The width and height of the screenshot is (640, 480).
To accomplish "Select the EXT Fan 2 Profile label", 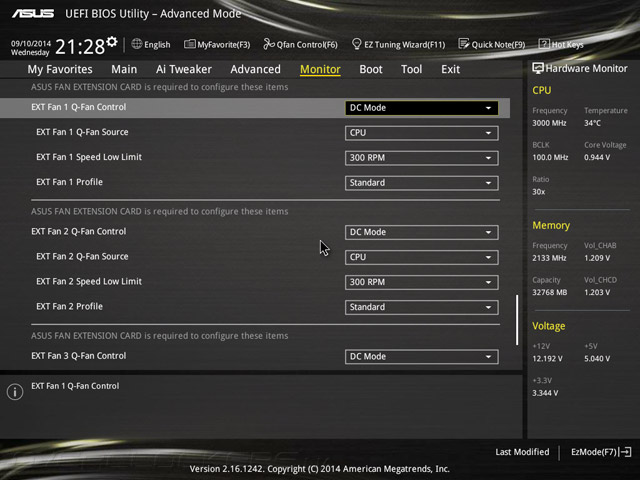I will [69, 307].
